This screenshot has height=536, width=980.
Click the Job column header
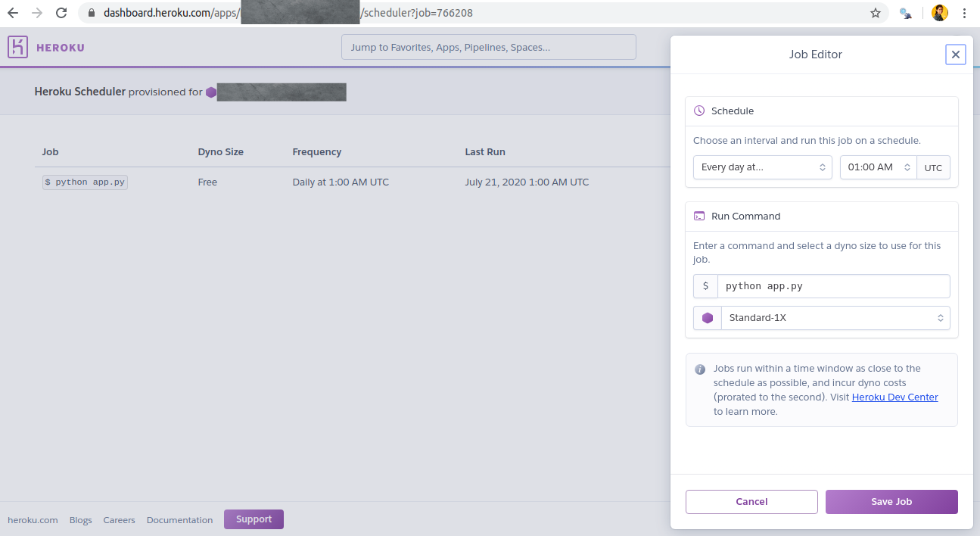click(50, 152)
